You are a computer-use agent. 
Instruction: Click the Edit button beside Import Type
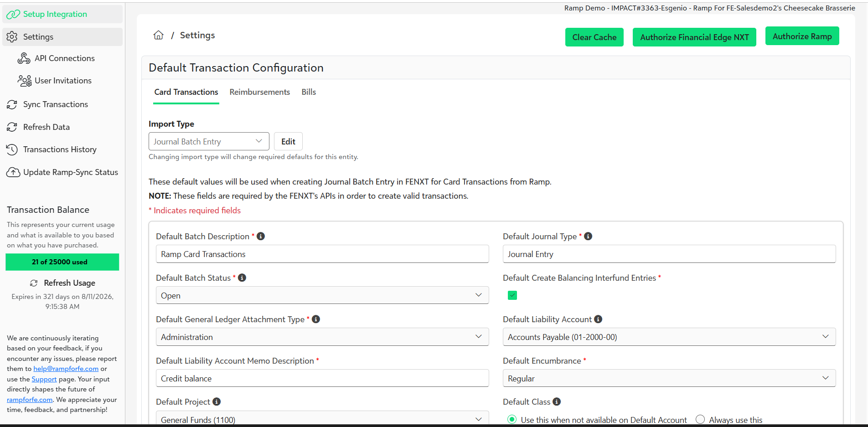(288, 141)
